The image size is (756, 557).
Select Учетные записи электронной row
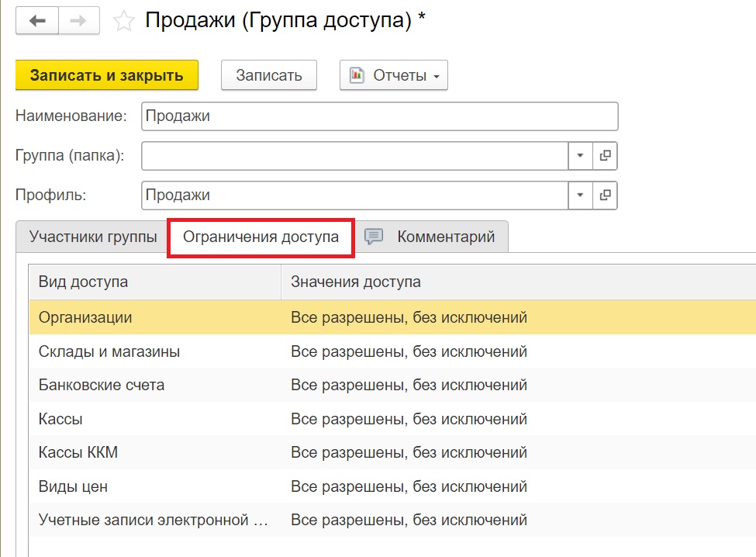pyautogui.click(x=392, y=520)
